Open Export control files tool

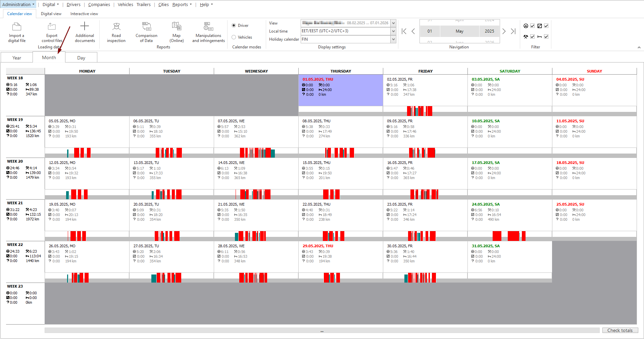tap(52, 33)
